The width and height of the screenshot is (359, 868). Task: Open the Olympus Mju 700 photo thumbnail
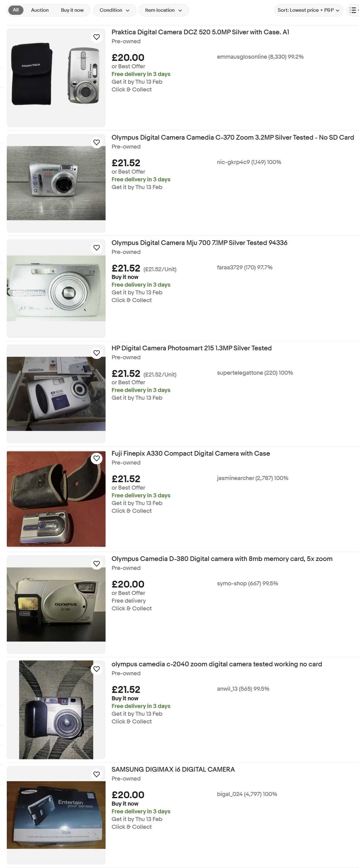pyautogui.click(x=56, y=289)
